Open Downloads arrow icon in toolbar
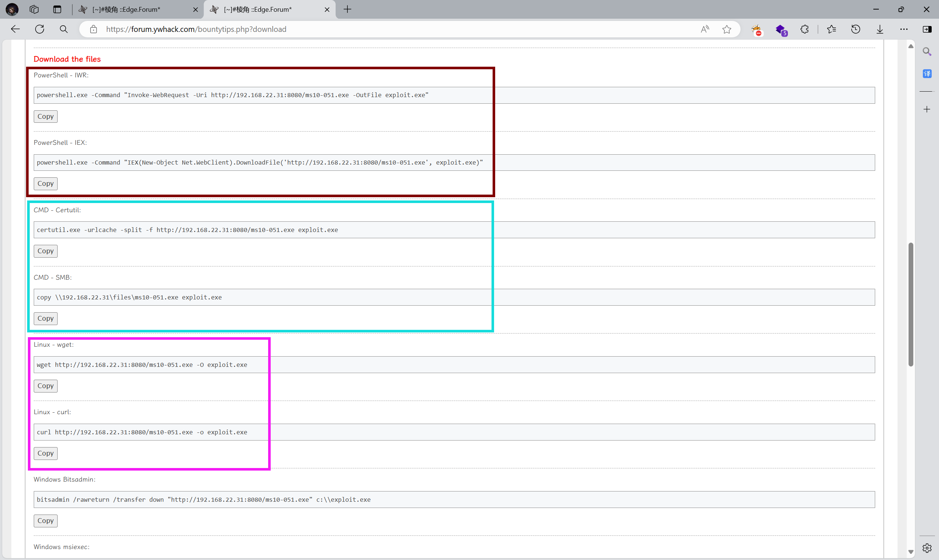939x560 pixels. [880, 29]
